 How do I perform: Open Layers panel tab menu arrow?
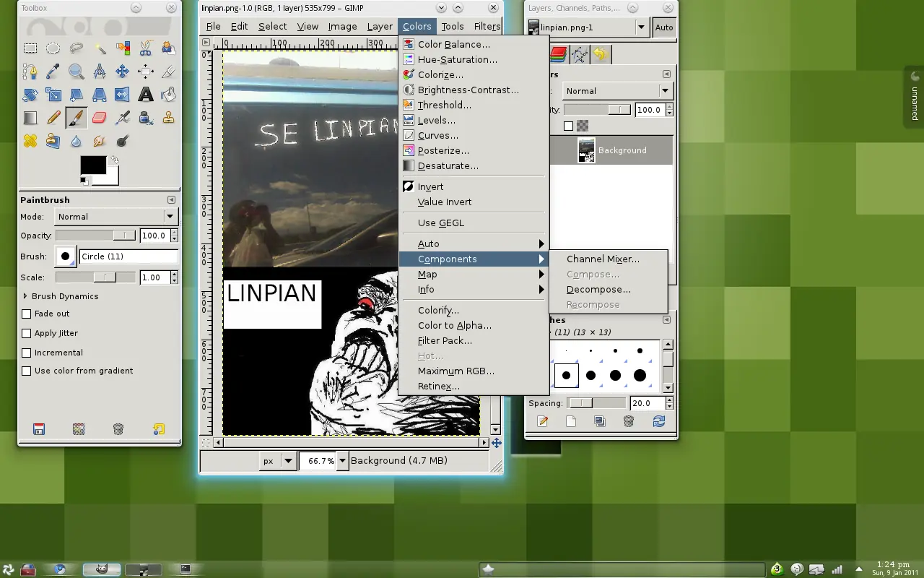coord(666,74)
